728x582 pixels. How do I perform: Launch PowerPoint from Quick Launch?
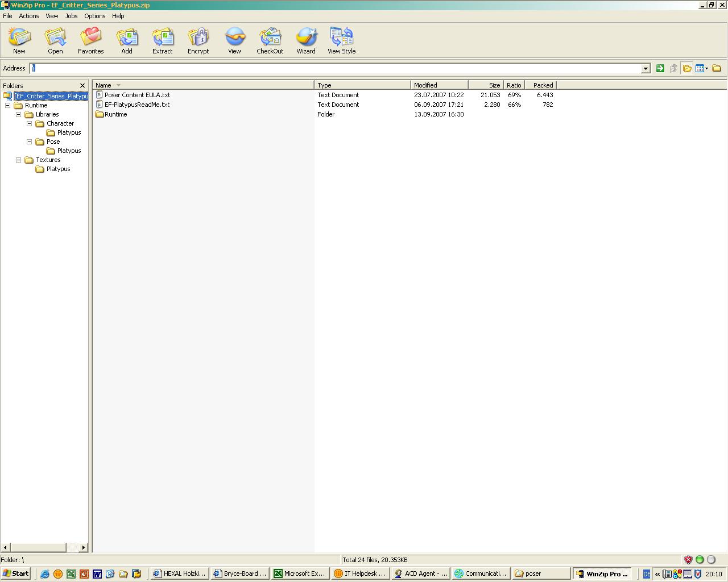click(x=84, y=574)
